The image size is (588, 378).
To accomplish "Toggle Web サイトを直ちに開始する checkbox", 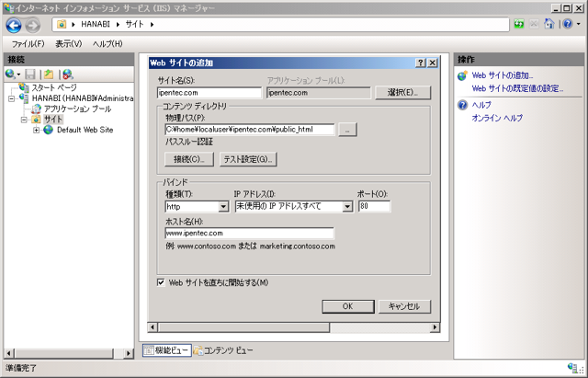I will [x=161, y=282].
